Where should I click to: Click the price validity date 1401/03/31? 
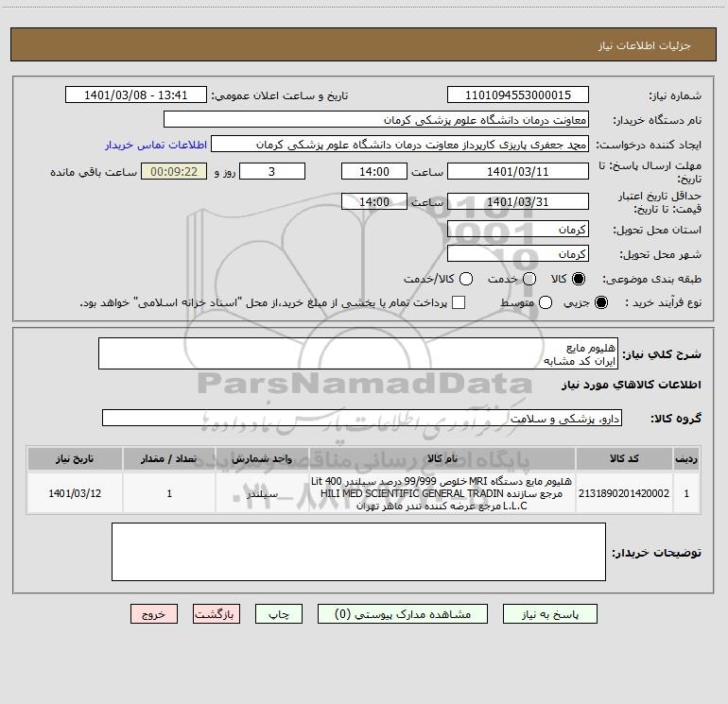[x=518, y=201]
